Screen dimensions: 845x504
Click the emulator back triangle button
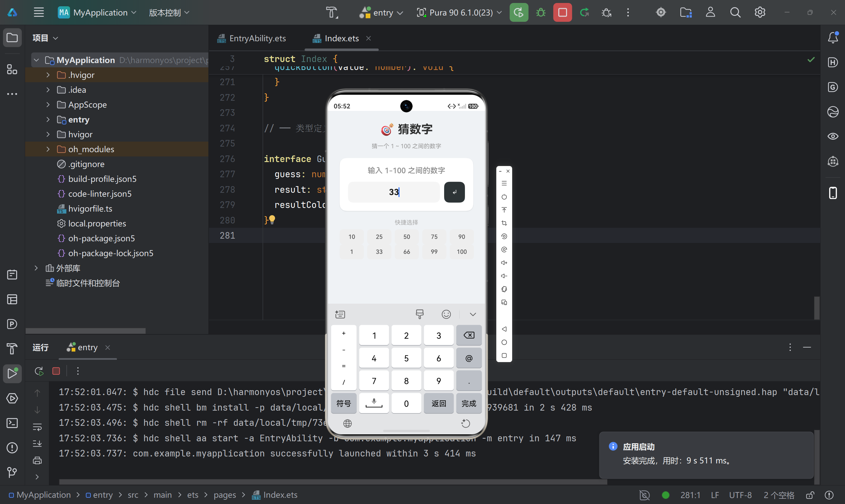click(x=504, y=329)
